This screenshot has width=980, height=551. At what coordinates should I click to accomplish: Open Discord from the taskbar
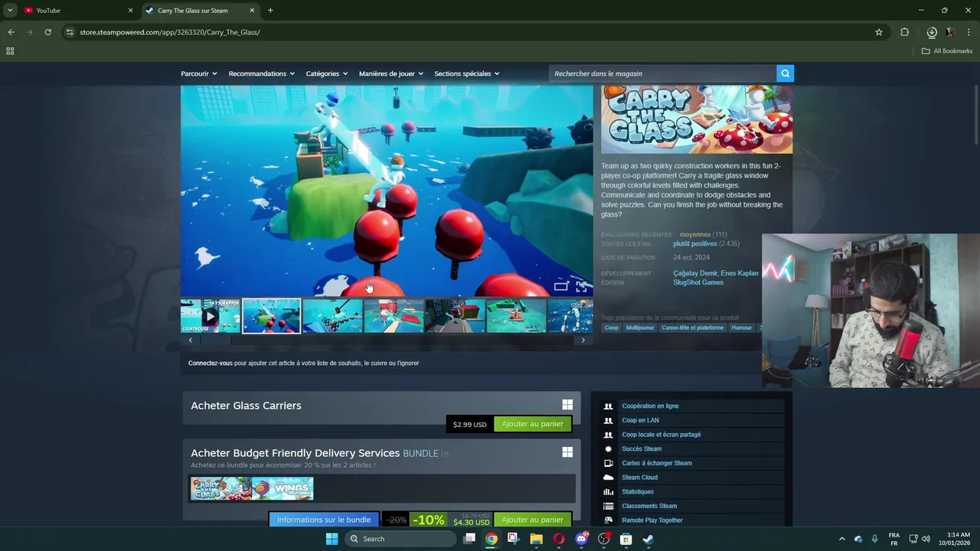pyautogui.click(x=581, y=539)
